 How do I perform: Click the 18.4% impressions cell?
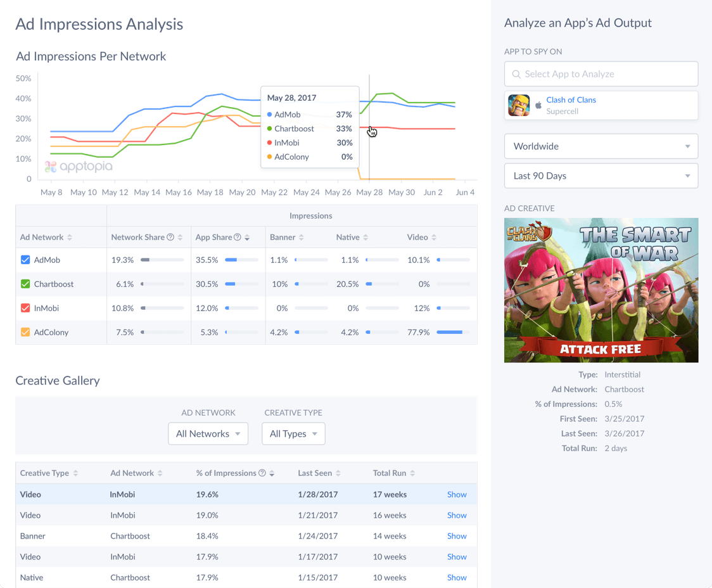tap(207, 536)
